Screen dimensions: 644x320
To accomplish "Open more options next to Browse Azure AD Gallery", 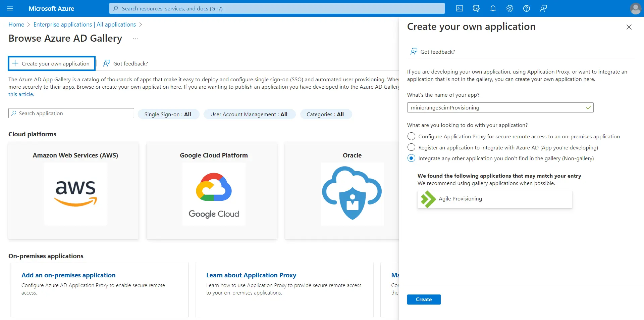I will click(x=135, y=39).
